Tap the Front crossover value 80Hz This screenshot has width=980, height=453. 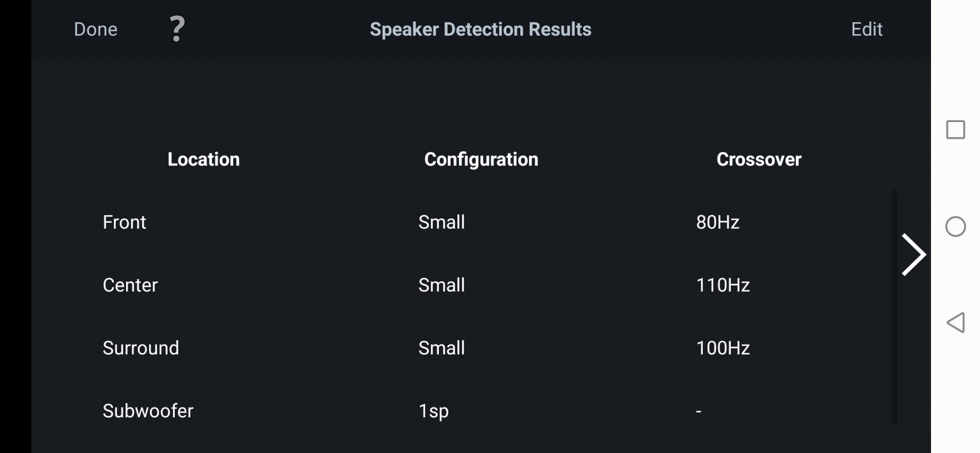coord(718,222)
